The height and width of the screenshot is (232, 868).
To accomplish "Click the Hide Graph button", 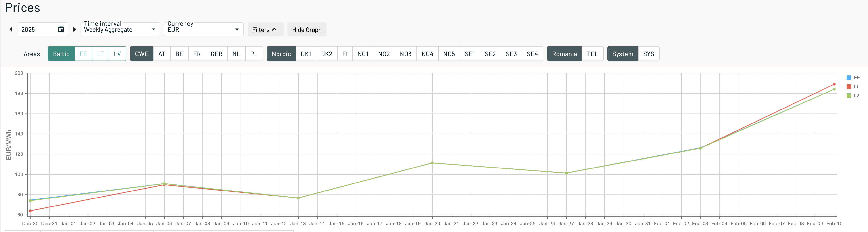I will 307,30.
